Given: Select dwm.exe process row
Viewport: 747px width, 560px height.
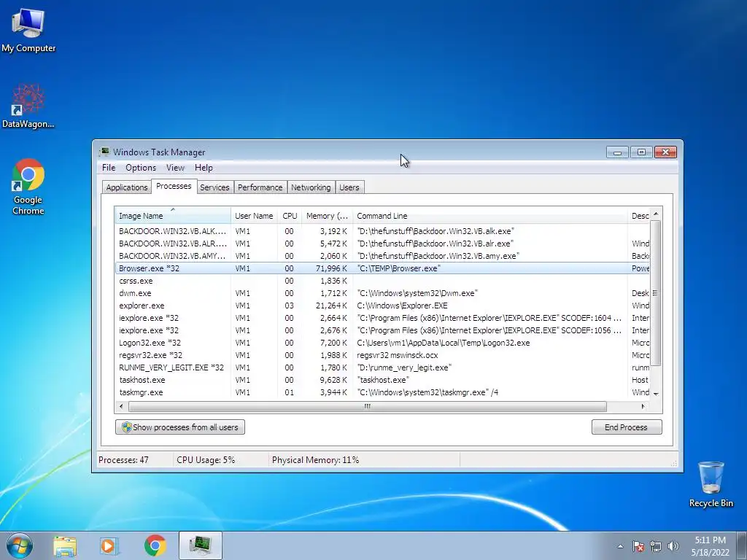Looking at the screenshot, I should coord(382,293).
